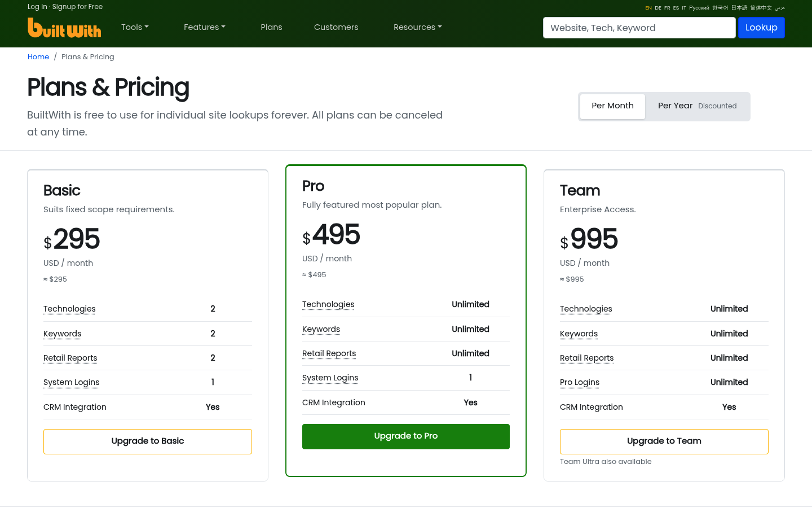Switch to Per Year discounted billing

point(697,106)
